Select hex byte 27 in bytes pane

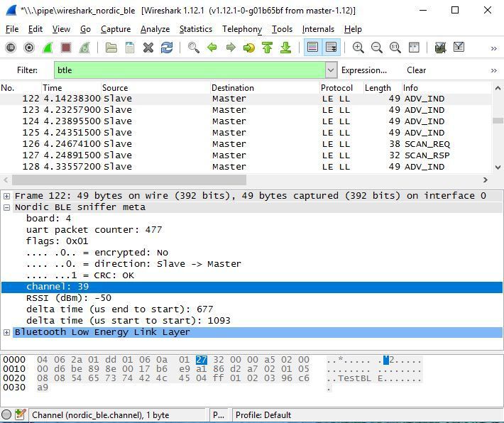tap(201, 360)
